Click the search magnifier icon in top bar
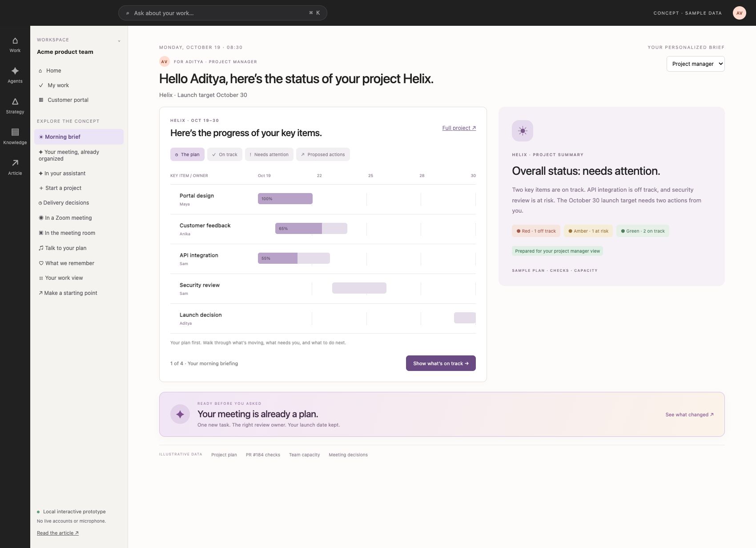 coord(128,13)
